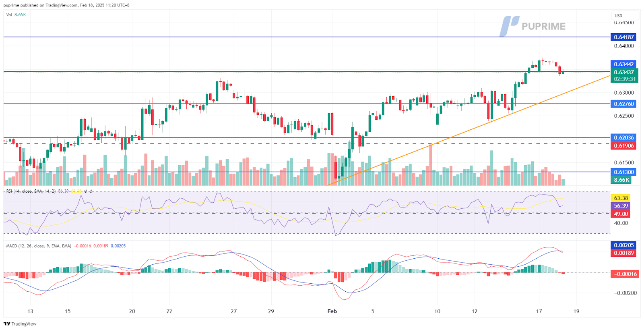
Task: Click the green 8.66K volume label
Action: [x=621, y=180]
